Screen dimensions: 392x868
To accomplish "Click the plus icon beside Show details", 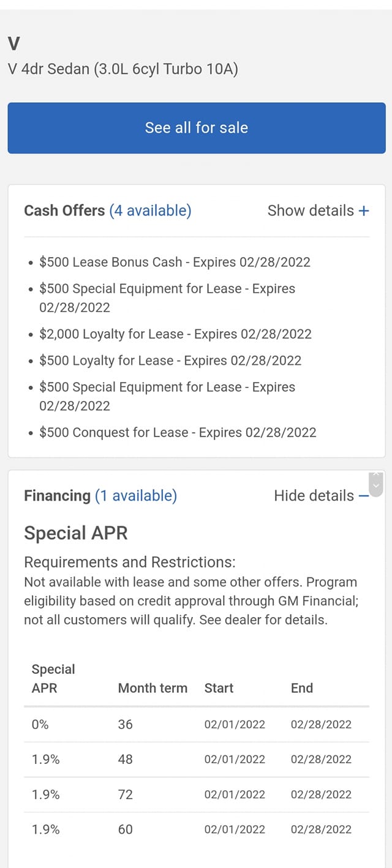I will pyautogui.click(x=364, y=211).
